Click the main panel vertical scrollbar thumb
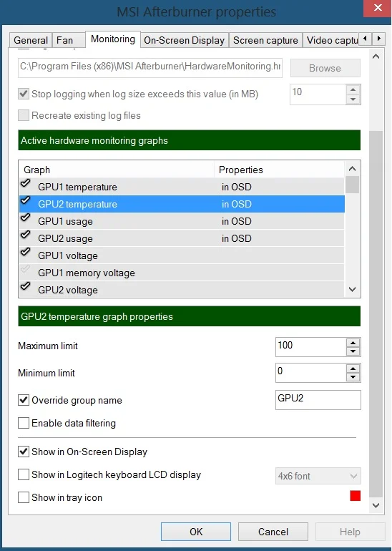The height and width of the screenshot is (551, 392). pos(376,315)
